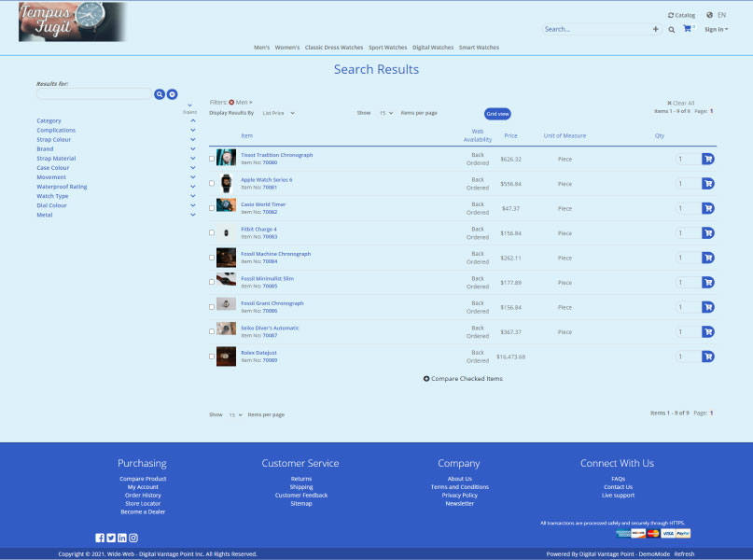Open the Instagram icon in footer
Screen dimensions: 753x560
(x=133, y=538)
